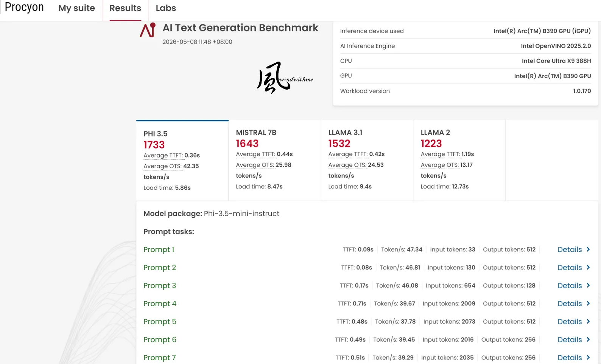Image resolution: width=601 pixels, height=364 pixels.
Task: Click PHI 3.5 Load time 5.86s
Action: pyautogui.click(x=167, y=188)
